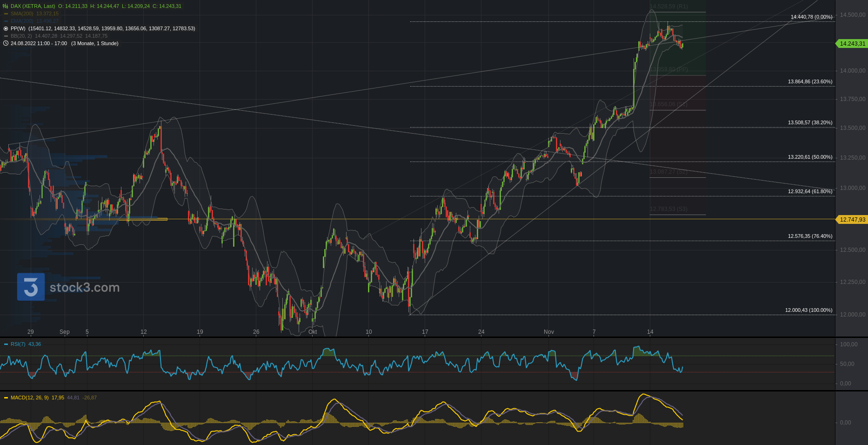Click the MACD yellow legend marker

[x=6, y=398]
